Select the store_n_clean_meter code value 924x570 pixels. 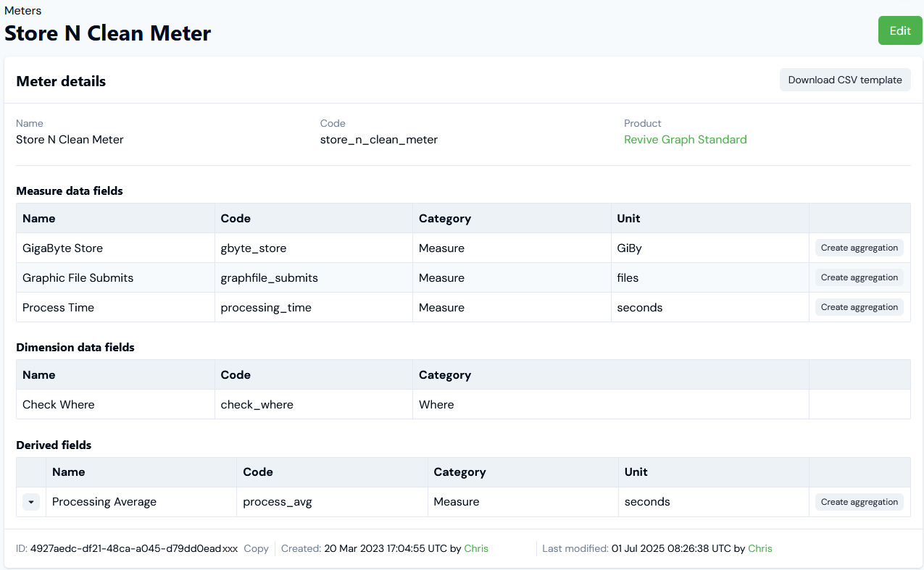coord(379,140)
